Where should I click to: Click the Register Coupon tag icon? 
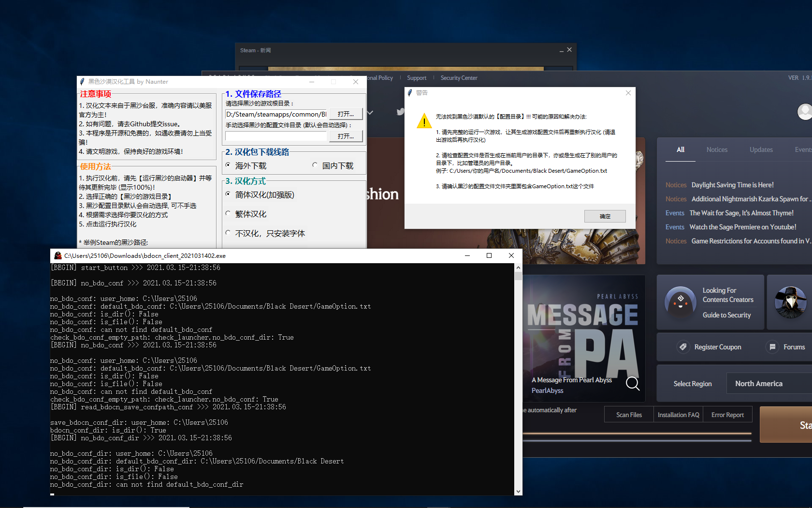[683, 347]
